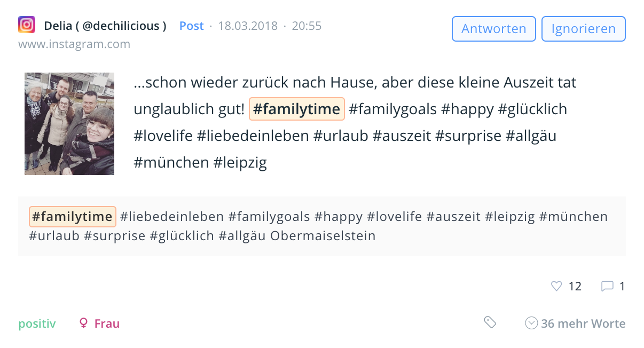Select highlighted #familytime in post text
644x348 pixels.
click(296, 109)
